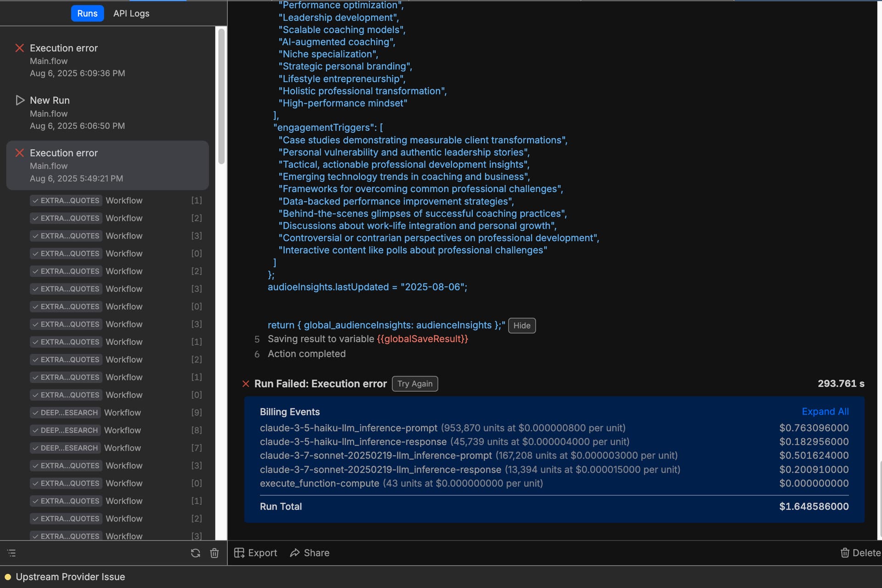Viewport: 882px width, 588px height.
Task: Share this run
Action: click(x=310, y=553)
